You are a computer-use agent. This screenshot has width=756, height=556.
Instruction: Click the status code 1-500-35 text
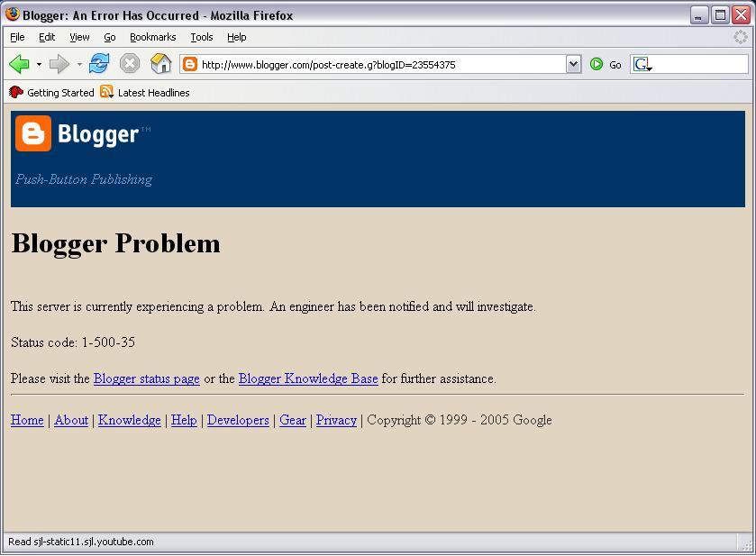pos(108,342)
